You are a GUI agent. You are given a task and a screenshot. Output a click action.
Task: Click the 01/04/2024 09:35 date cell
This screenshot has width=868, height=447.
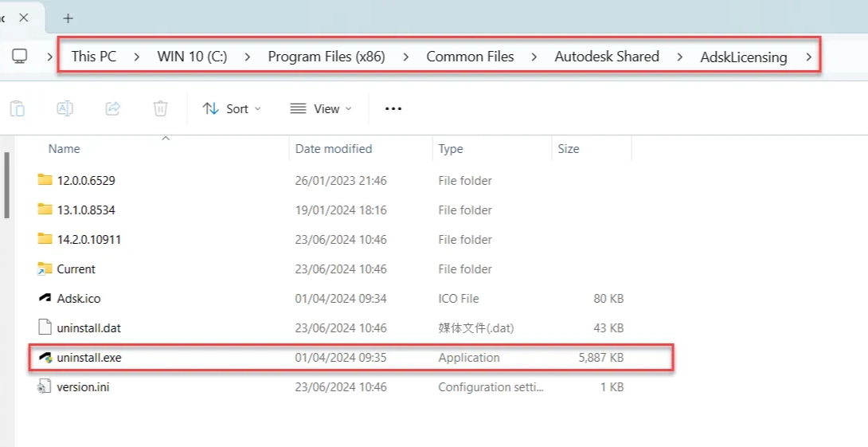tap(341, 357)
